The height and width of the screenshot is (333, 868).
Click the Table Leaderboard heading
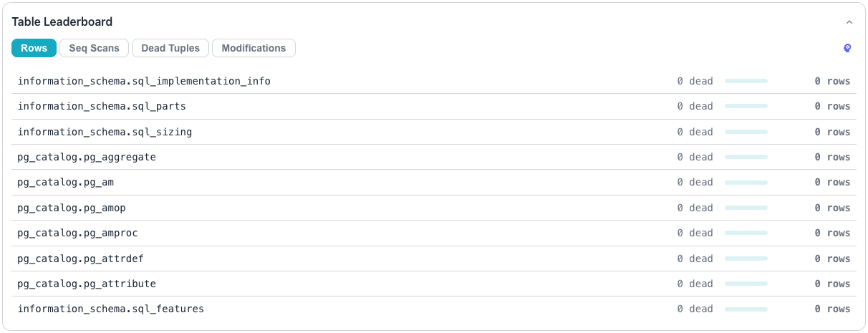coord(62,22)
